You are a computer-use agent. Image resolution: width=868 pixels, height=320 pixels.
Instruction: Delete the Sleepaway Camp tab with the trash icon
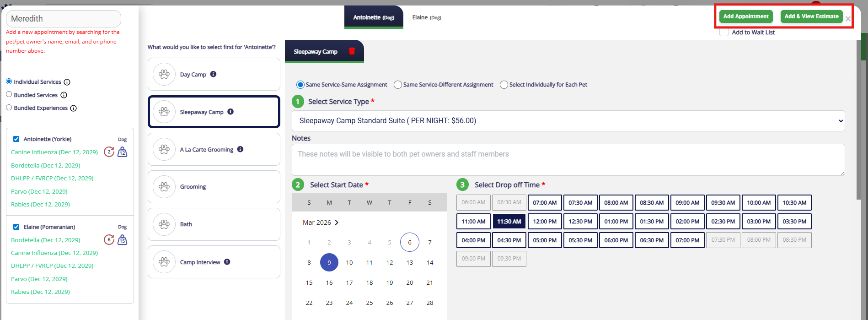352,51
